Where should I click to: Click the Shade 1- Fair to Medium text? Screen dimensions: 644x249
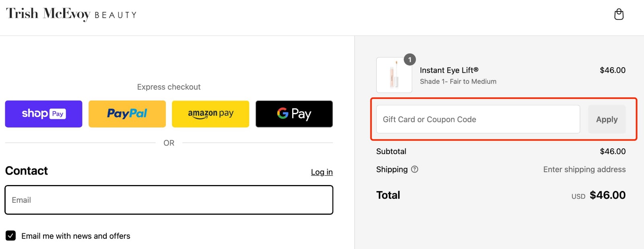click(458, 82)
